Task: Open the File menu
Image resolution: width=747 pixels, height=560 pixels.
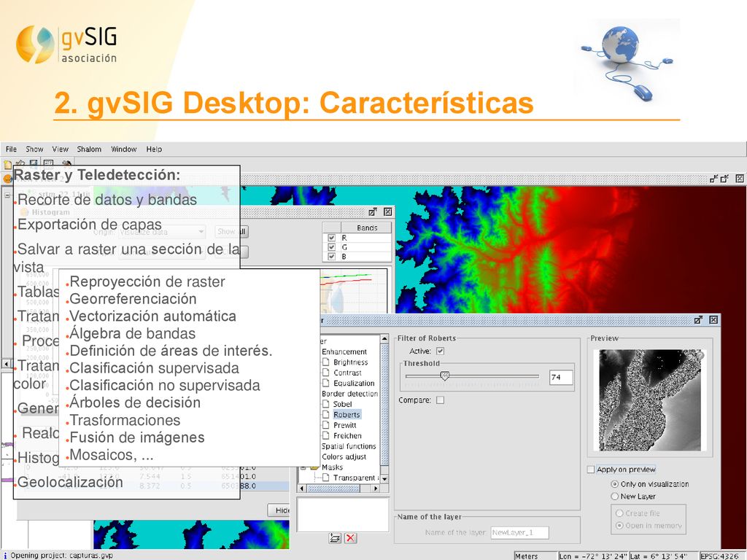Action: 11,149
